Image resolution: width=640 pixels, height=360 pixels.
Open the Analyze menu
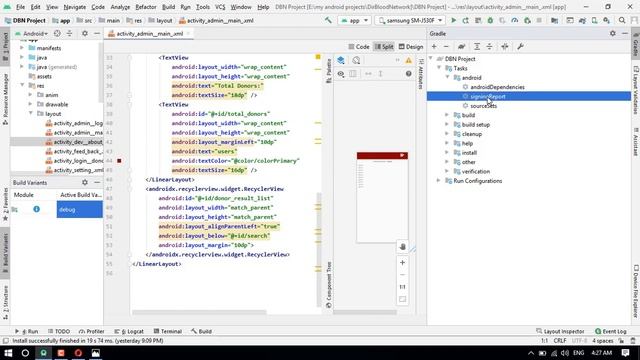point(120,7)
